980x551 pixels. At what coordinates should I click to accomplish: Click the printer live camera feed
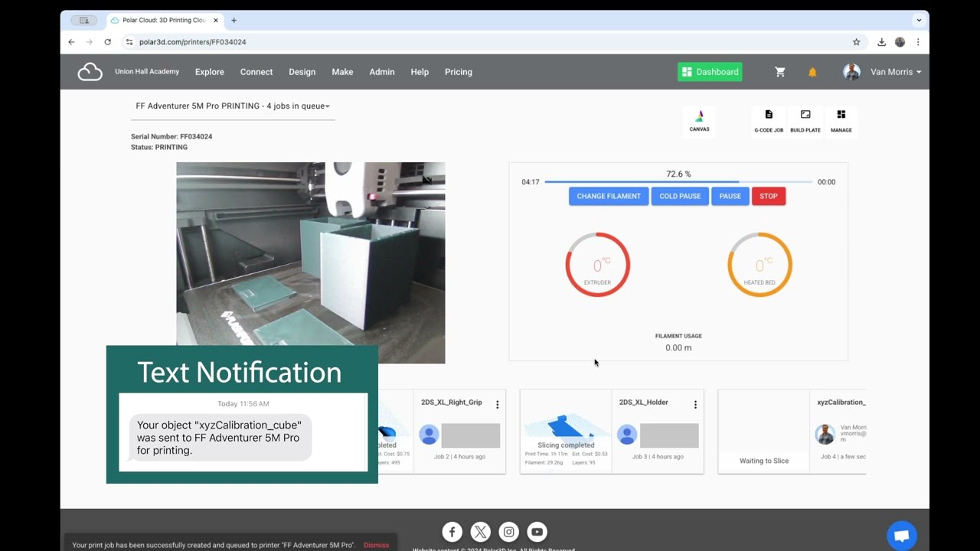point(311,262)
